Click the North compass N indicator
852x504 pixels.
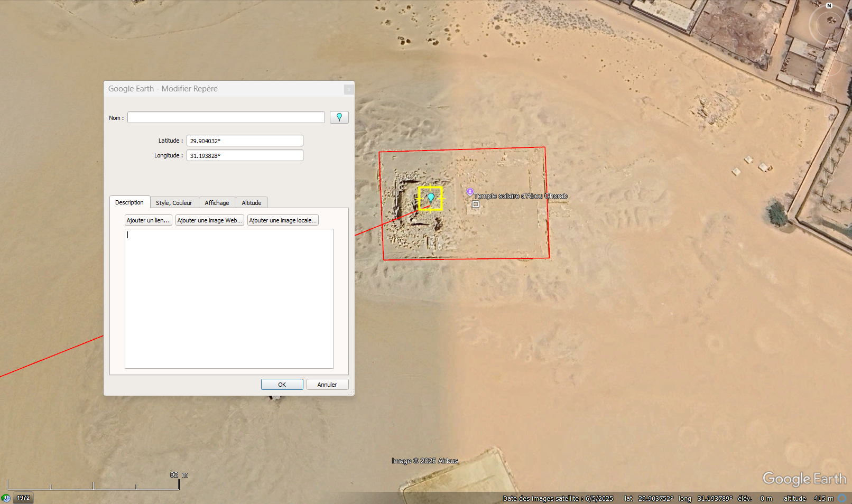tap(829, 6)
